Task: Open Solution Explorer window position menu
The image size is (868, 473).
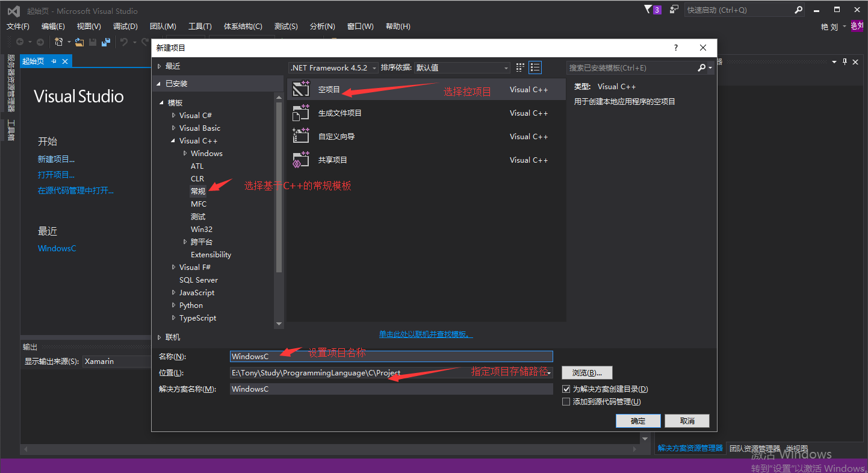Action: (834, 61)
